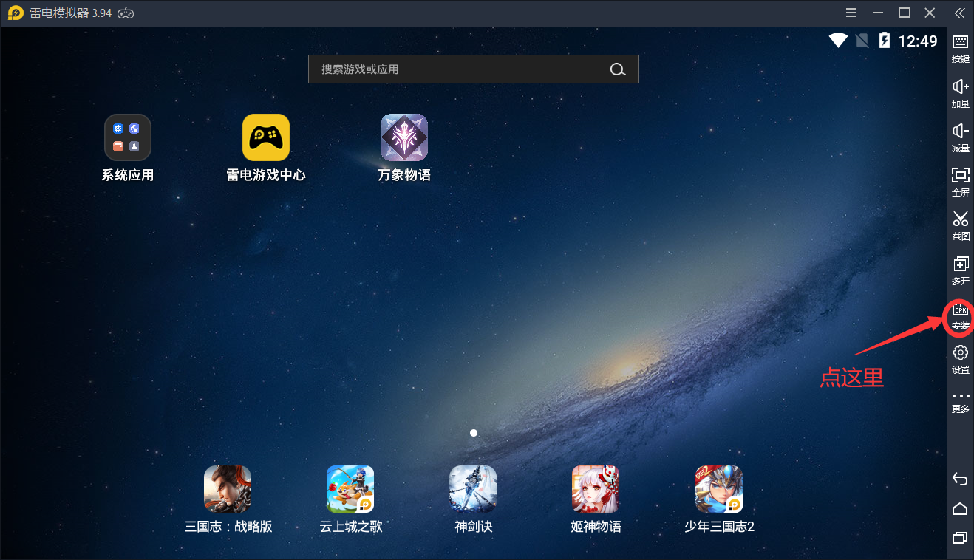Click the 减量 volume down button
This screenshot has height=560, width=974.
[960, 137]
